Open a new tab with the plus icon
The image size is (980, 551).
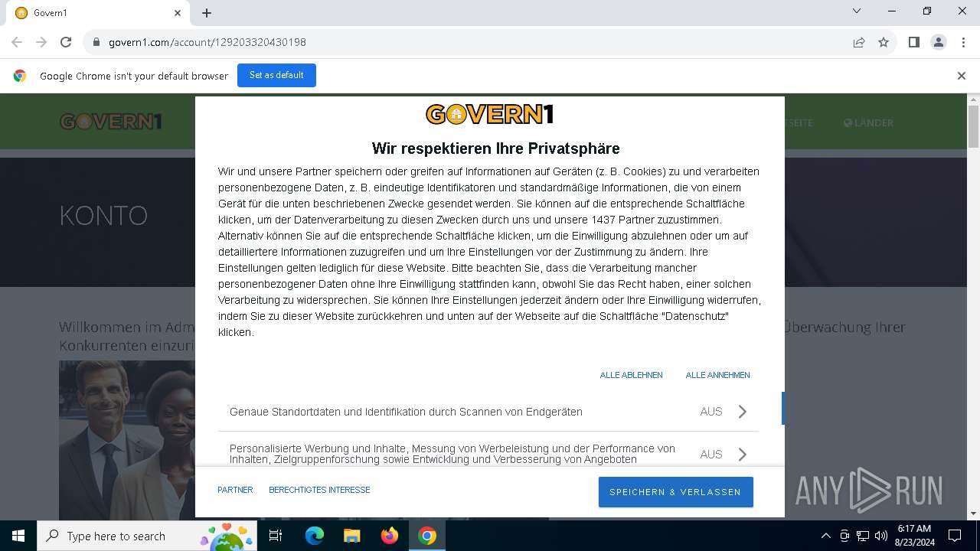(x=207, y=13)
